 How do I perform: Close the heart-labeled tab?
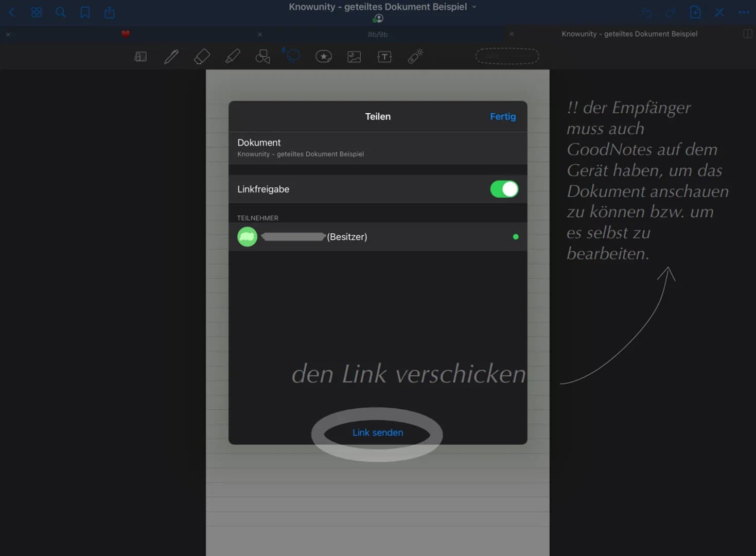8,34
